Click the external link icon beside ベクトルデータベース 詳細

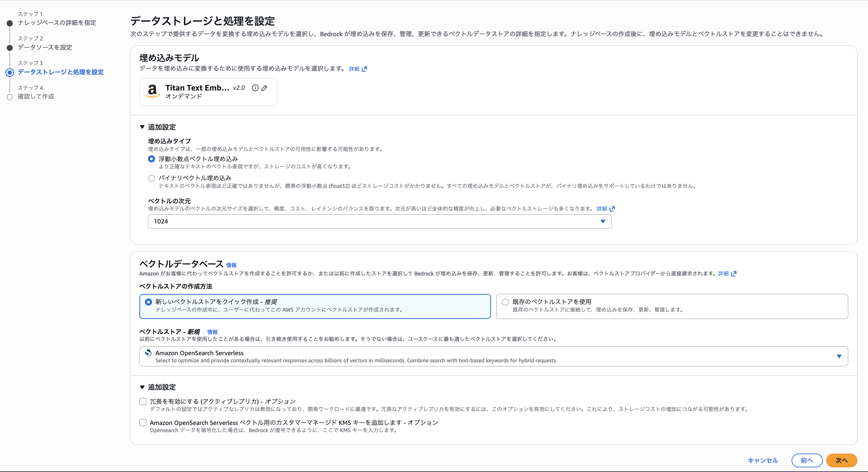pyautogui.click(x=734, y=274)
